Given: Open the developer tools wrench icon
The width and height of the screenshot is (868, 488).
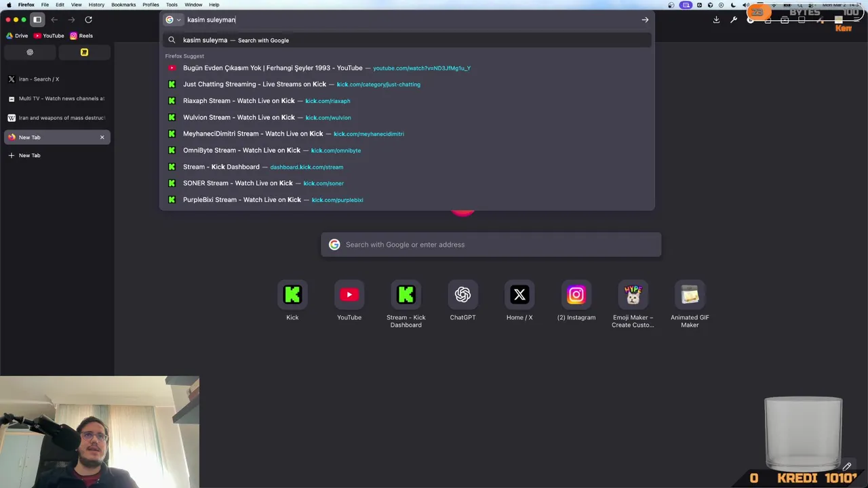Looking at the screenshot, I should coord(733,20).
